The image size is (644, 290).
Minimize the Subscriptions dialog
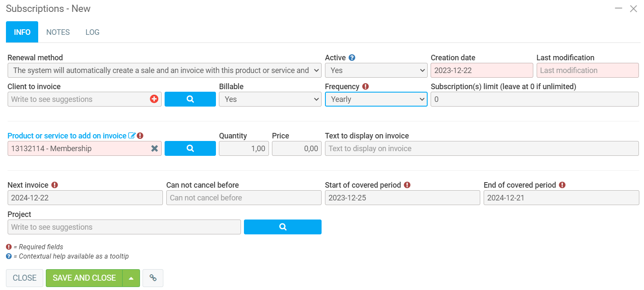(x=619, y=8)
